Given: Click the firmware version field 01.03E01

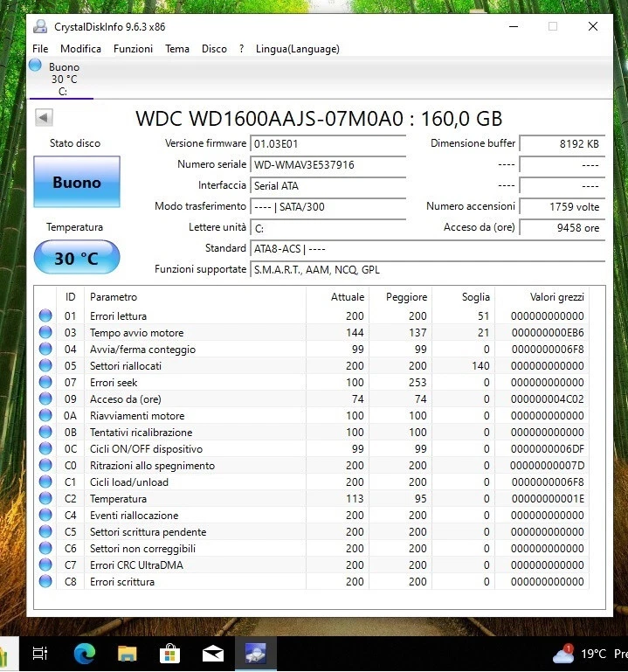Looking at the screenshot, I should pos(328,143).
